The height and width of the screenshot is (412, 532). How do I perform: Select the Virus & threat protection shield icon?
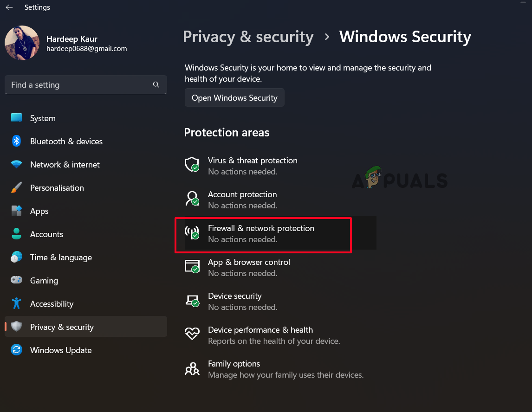pos(192,165)
